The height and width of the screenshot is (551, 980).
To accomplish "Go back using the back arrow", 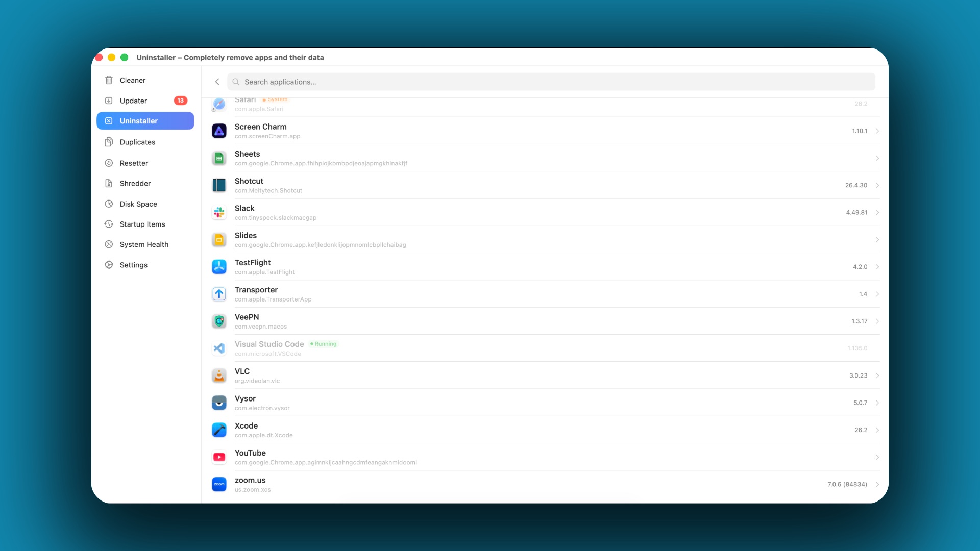I will pos(217,82).
